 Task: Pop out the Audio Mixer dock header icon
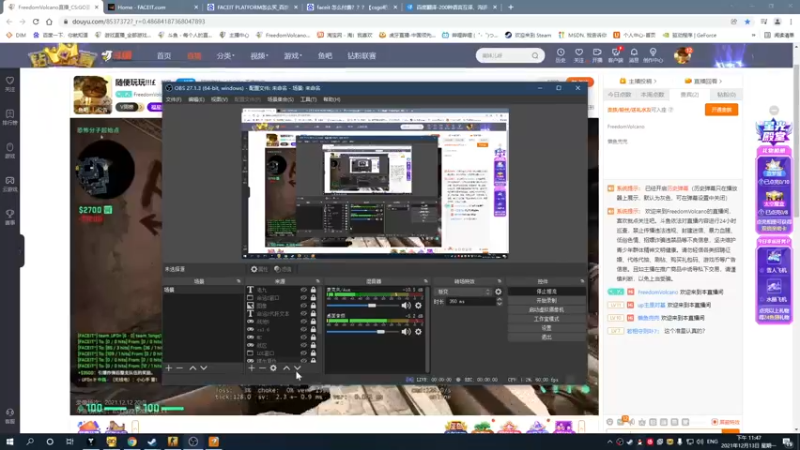(426, 281)
